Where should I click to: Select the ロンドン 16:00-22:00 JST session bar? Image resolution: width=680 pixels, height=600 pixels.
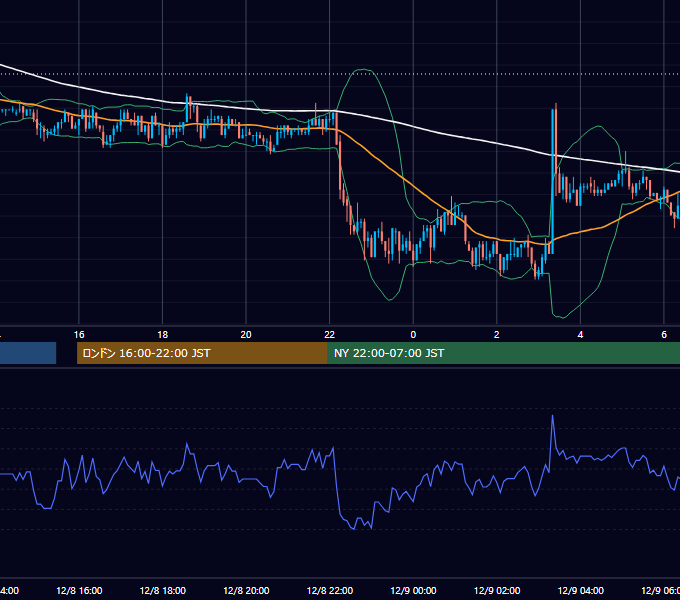coord(202,353)
